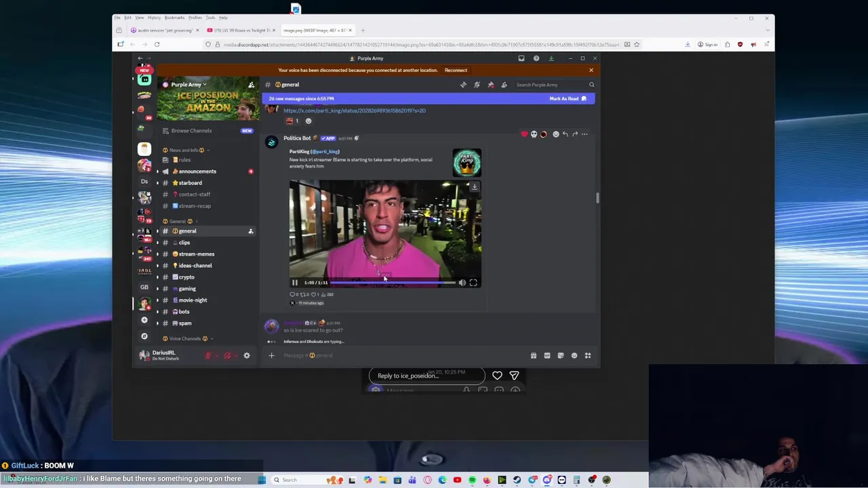Open @parti_king handle link in embed
This screenshot has height=488, width=868.
[x=325, y=152]
